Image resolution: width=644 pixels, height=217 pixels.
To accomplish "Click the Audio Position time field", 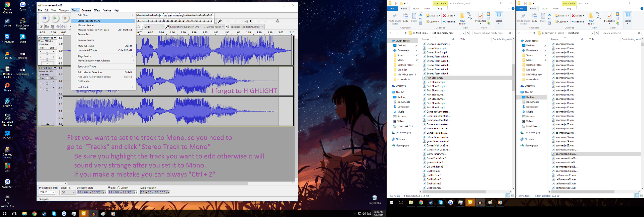I will [155, 192].
